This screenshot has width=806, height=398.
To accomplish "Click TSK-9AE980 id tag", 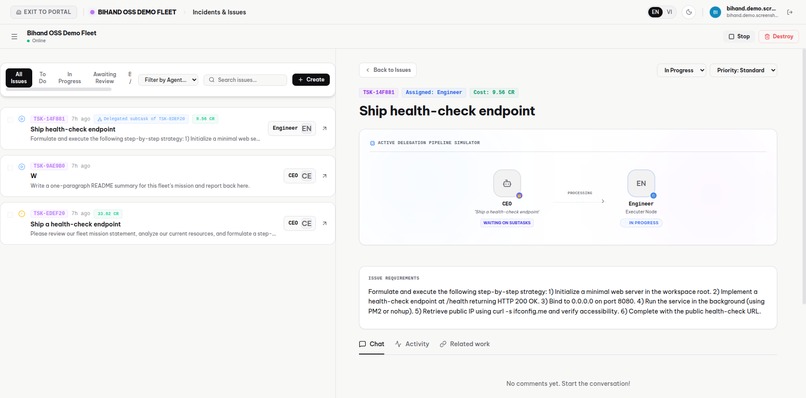I will pos(49,166).
